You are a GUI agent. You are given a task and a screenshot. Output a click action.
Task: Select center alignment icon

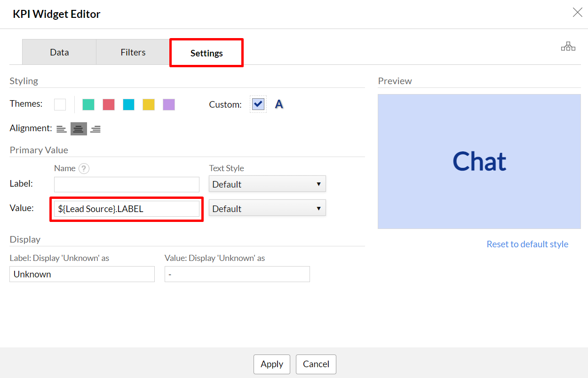tap(79, 129)
